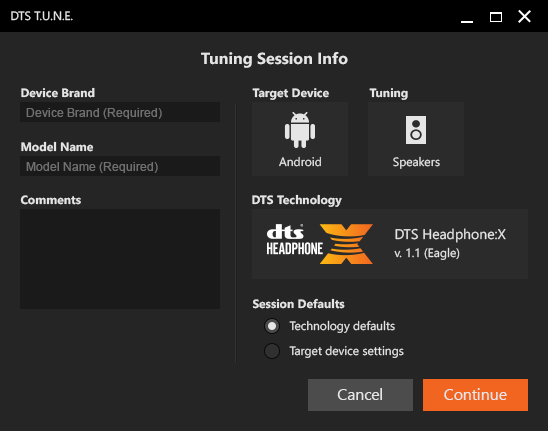Click the Device Brand input field
This screenshot has height=431, width=548.
[x=120, y=112]
